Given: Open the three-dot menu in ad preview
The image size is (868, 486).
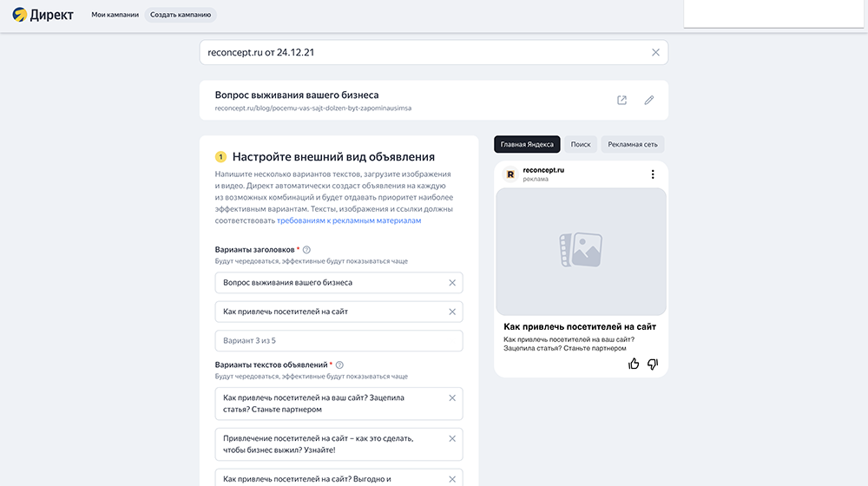Looking at the screenshot, I should click(x=653, y=174).
